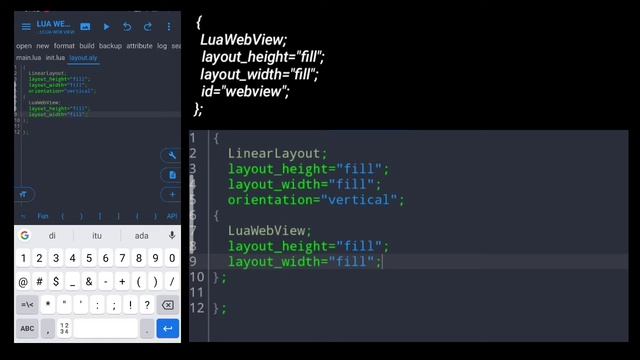
Task: Tap the plus floating button
Action: (172, 194)
